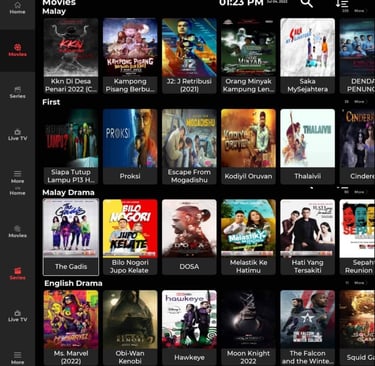
Task: Open the partly visible Cindere... card
Action: coord(357,147)
